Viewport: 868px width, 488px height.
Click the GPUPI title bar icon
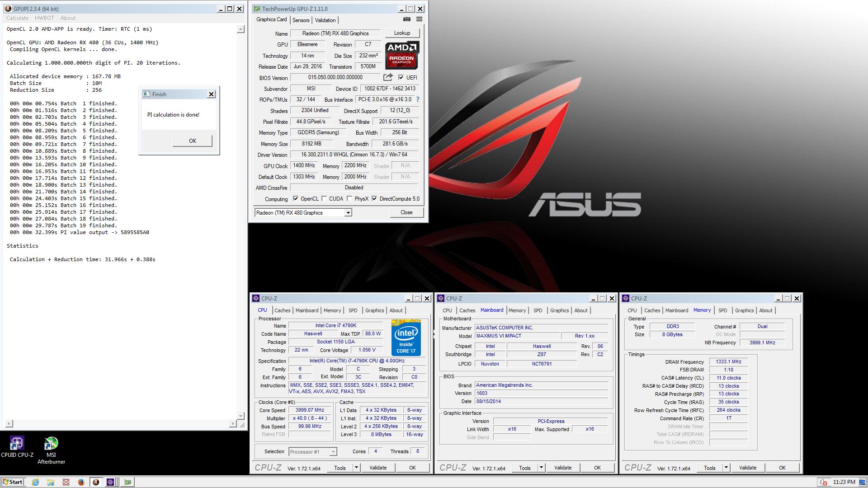click(8, 9)
